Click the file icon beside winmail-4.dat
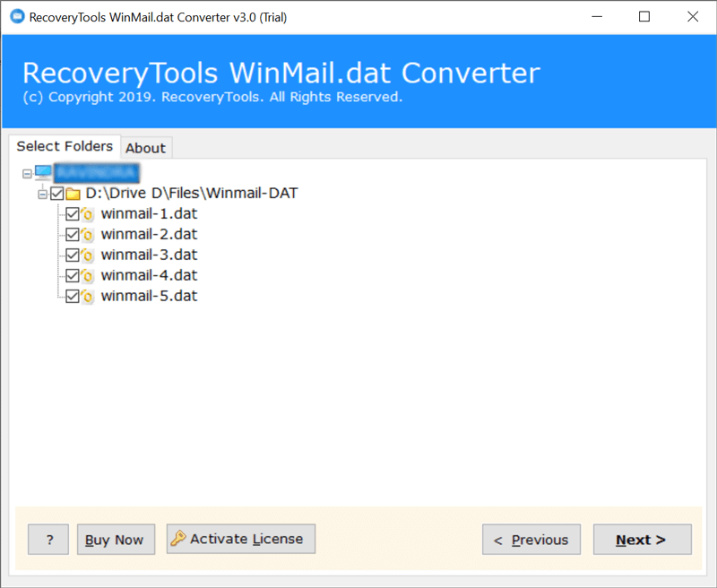Viewport: 717px width, 588px height. point(87,276)
